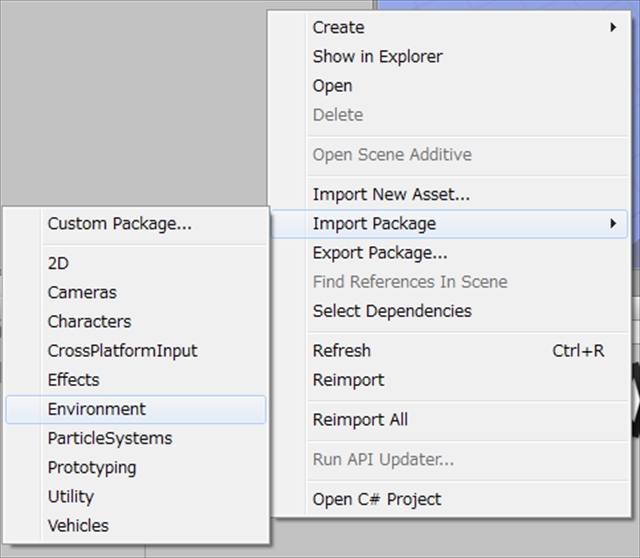Choose Import New Asset option
This screenshot has width=640, height=558.
pos(391,194)
